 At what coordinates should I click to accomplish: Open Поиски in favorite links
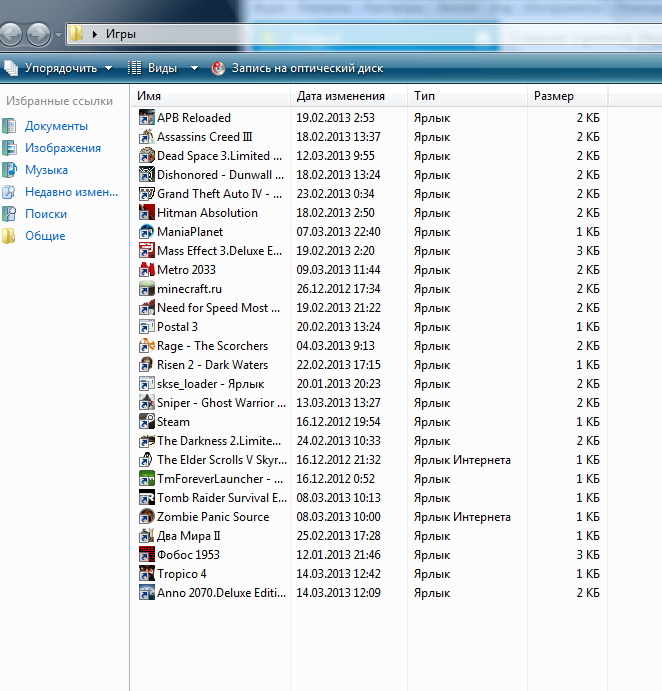tap(46, 214)
